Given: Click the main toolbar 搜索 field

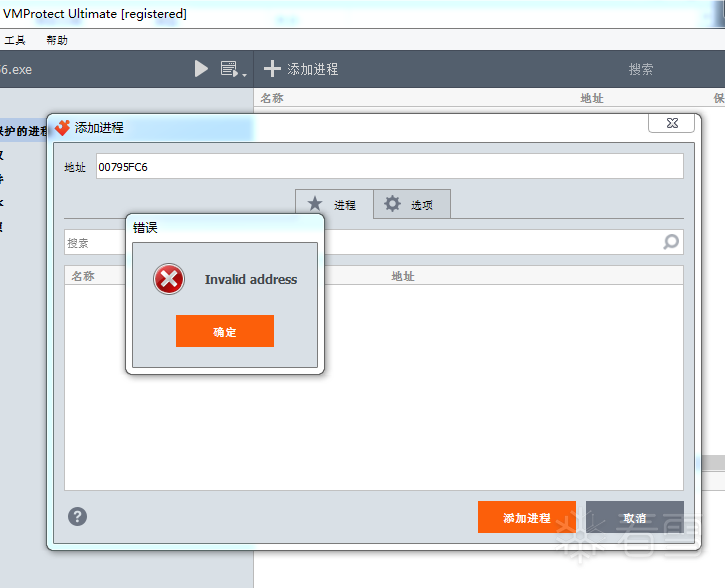Looking at the screenshot, I should pos(641,69).
